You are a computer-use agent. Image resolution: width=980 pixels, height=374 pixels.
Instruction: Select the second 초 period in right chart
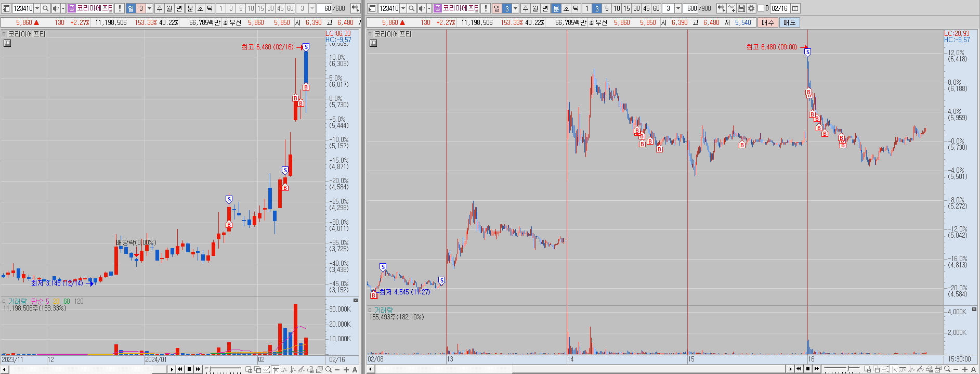pyautogui.click(x=566, y=8)
